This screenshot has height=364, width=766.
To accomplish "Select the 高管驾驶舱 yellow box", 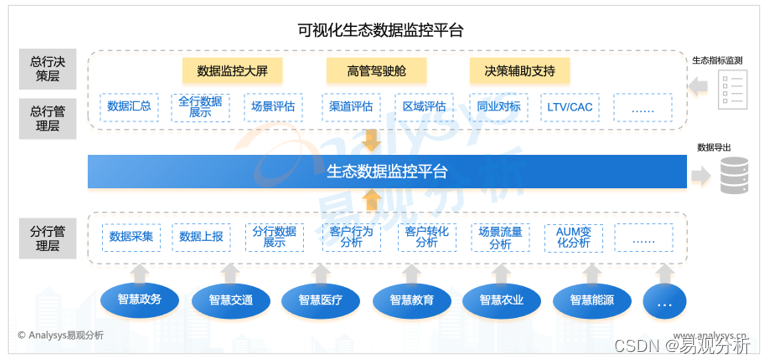I will [376, 71].
